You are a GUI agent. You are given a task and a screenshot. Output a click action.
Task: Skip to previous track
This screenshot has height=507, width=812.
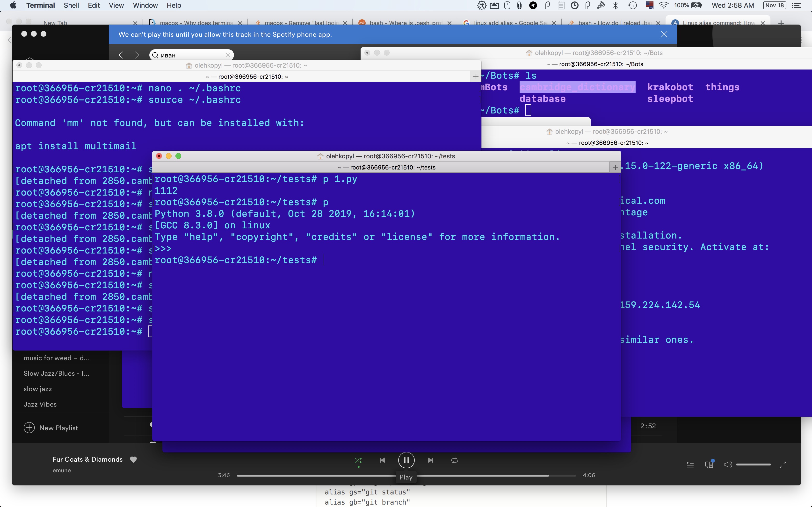coord(382,460)
